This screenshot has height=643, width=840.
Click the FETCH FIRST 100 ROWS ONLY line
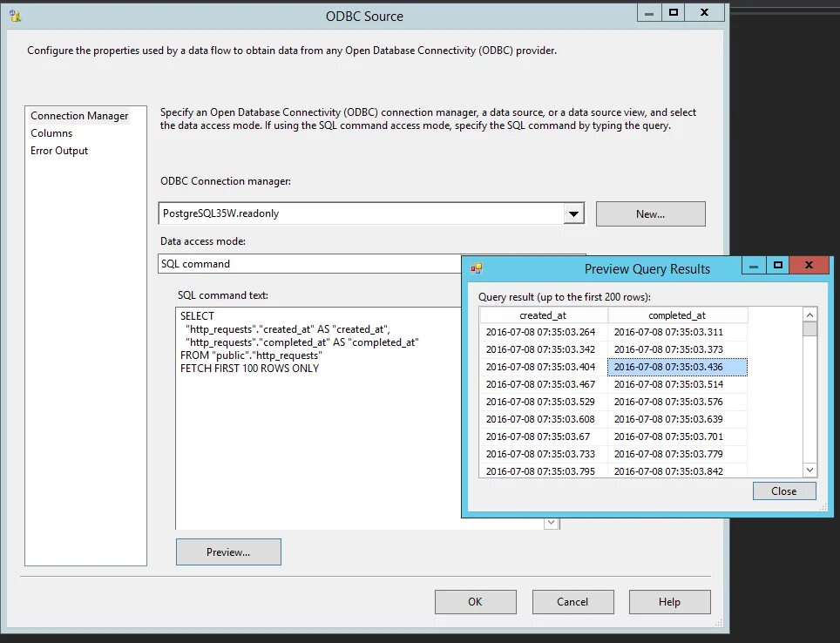pos(249,369)
